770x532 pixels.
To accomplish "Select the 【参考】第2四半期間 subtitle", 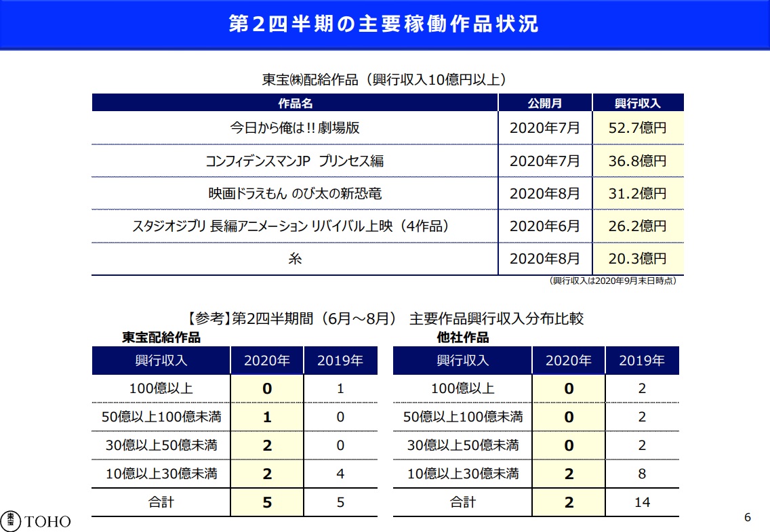I will 385,319.
